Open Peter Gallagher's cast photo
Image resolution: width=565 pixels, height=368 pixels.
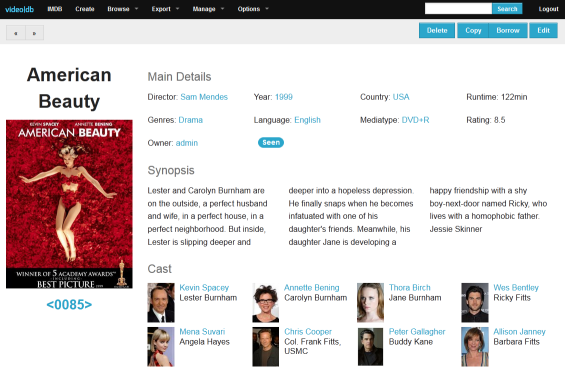[370, 347]
